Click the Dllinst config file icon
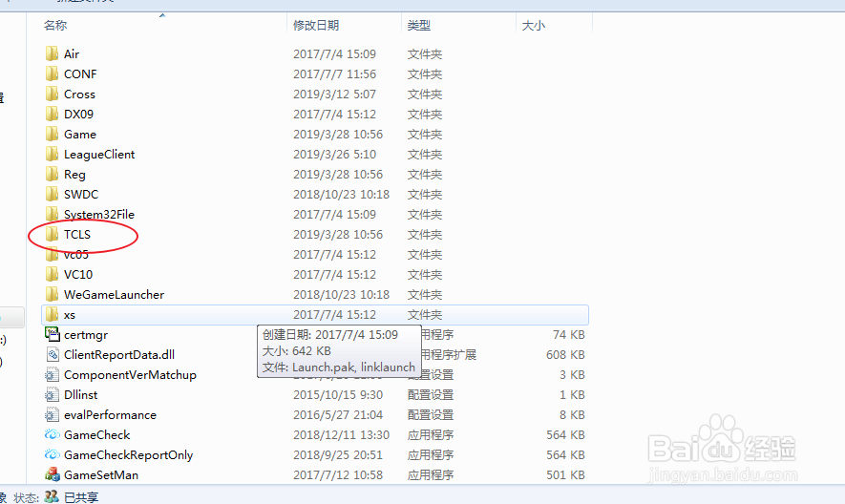The image size is (845, 504). [52, 394]
